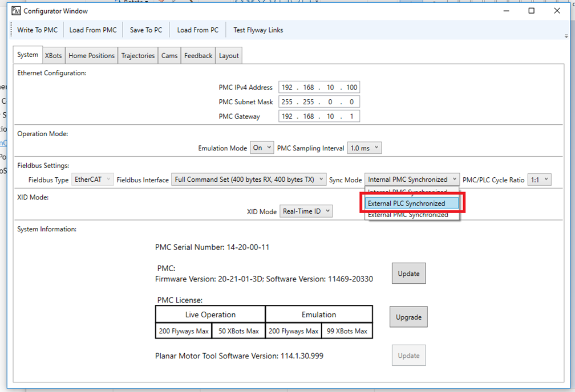Open the XID Mode dropdown
Image resolution: width=575 pixels, height=392 pixels.
(306, 211)
